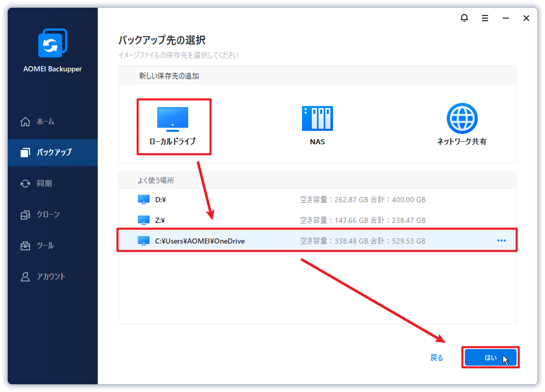Choose the NAS label
Image resolution: width=545 pixels, height=392 pixels.
[x=317, y=142]
